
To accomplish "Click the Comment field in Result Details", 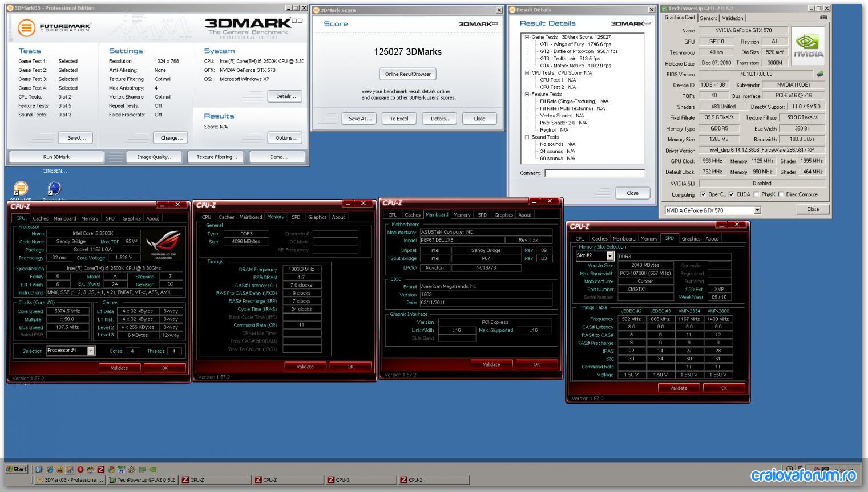I will pyautogui.click(x=595, y=173).
